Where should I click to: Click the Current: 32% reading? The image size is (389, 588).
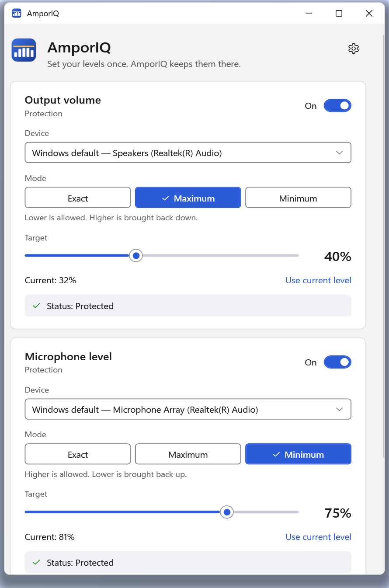point(50,280)
